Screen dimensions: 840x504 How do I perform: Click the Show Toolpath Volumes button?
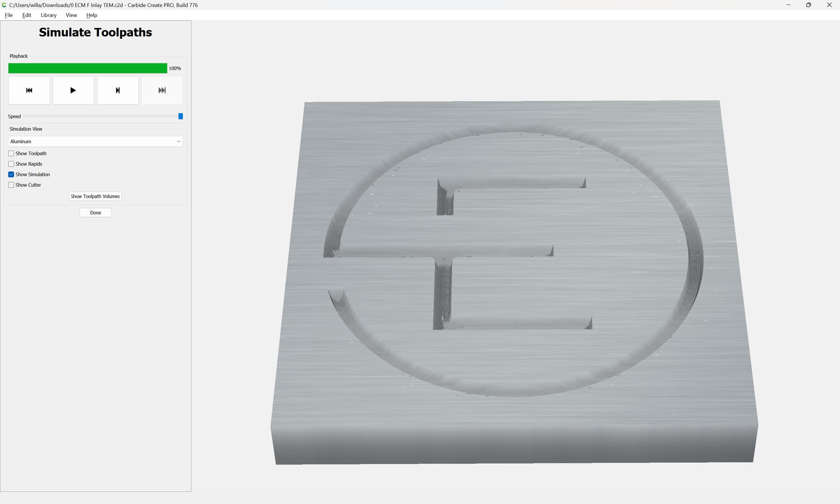click(95, 196)
